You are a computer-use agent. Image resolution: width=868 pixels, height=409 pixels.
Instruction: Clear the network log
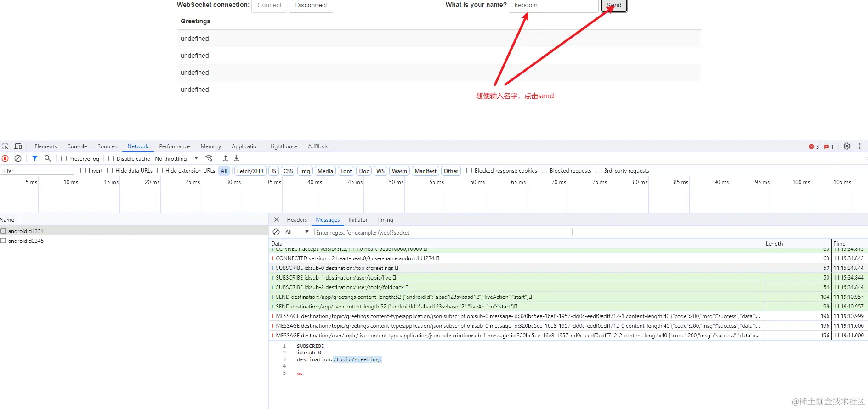[x=18, y=158]
